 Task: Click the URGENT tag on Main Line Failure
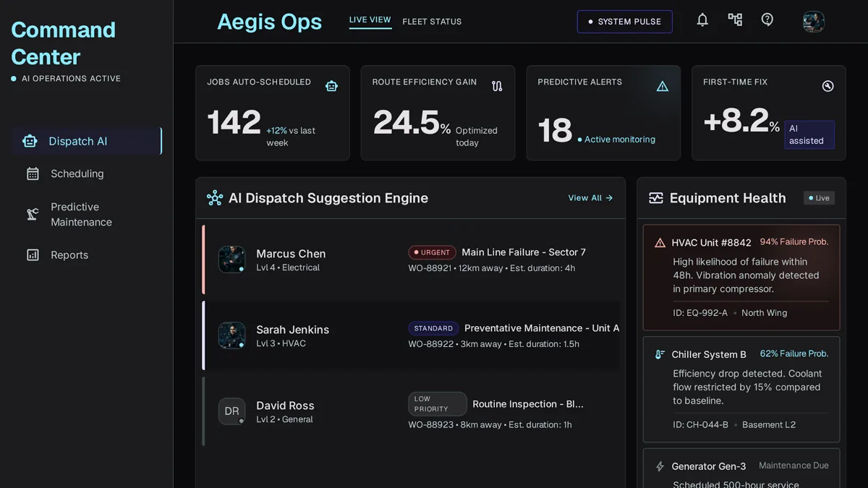click(432, 252)
